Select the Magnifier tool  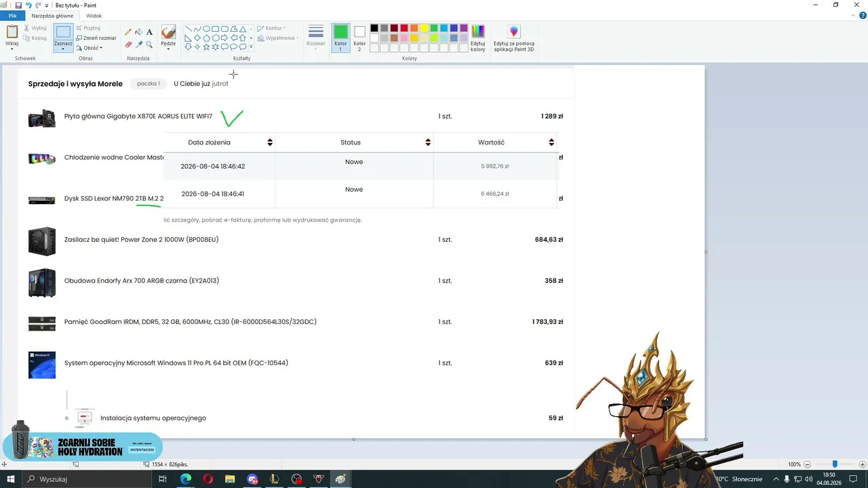pos(149,45)
